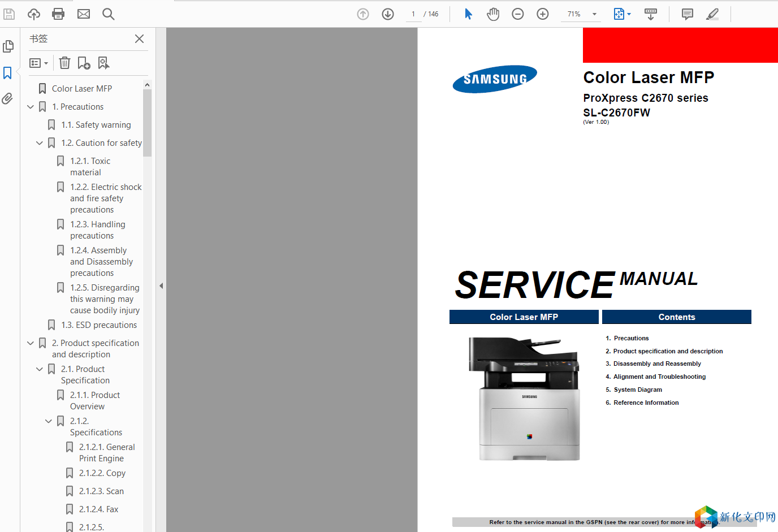
Task: Add a comment with speech bubble icon
Action: [x=688, y=14]
